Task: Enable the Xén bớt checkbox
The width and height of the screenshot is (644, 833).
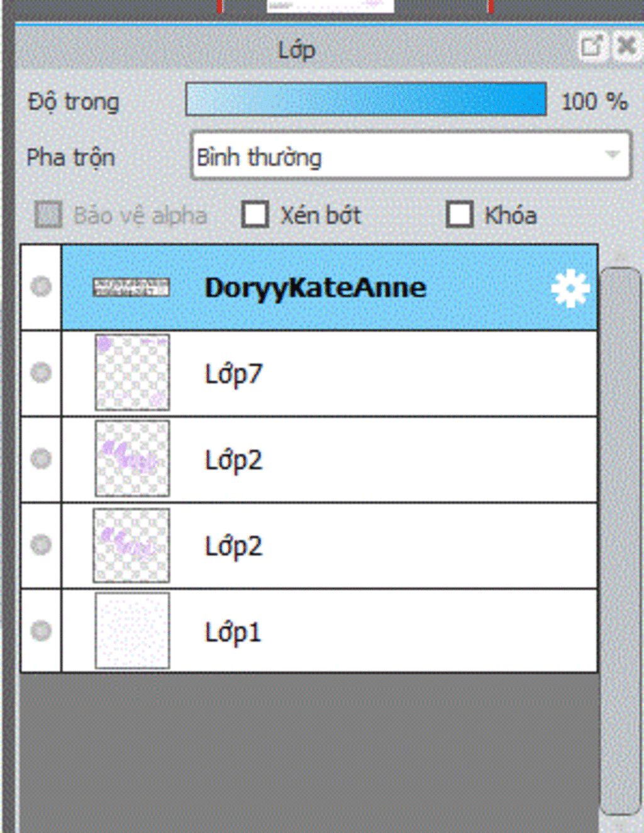Action: pos(255,214)
